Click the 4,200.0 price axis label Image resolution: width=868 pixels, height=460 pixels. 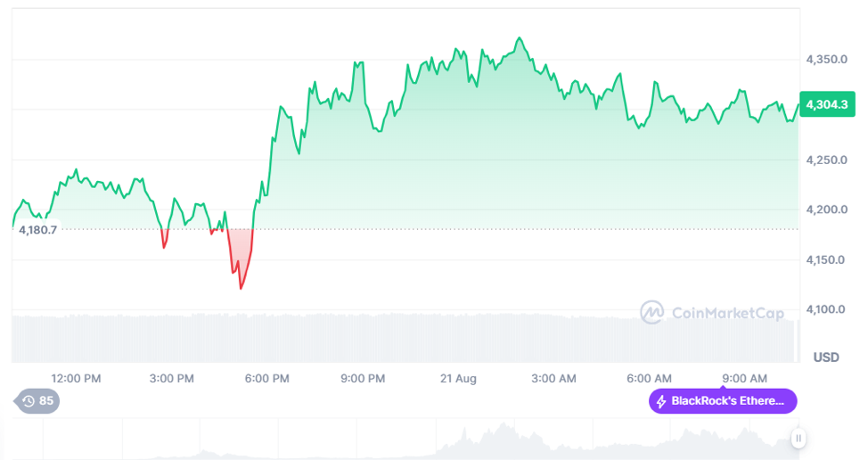pos(824,210)
